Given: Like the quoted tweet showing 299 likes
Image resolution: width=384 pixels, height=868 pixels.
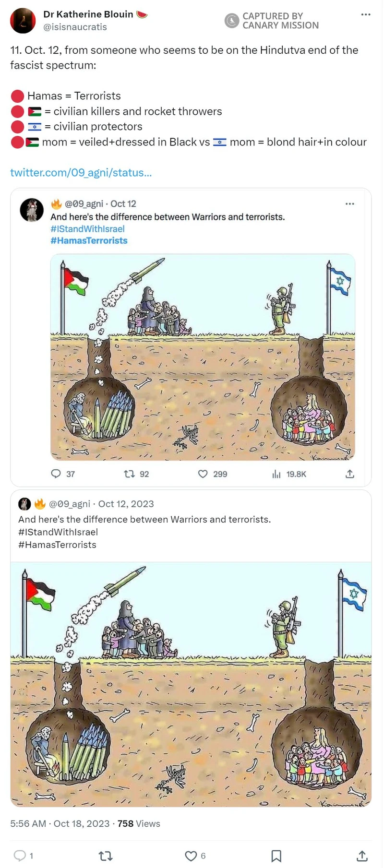Looking at the screenshot, I should (203, 474).
